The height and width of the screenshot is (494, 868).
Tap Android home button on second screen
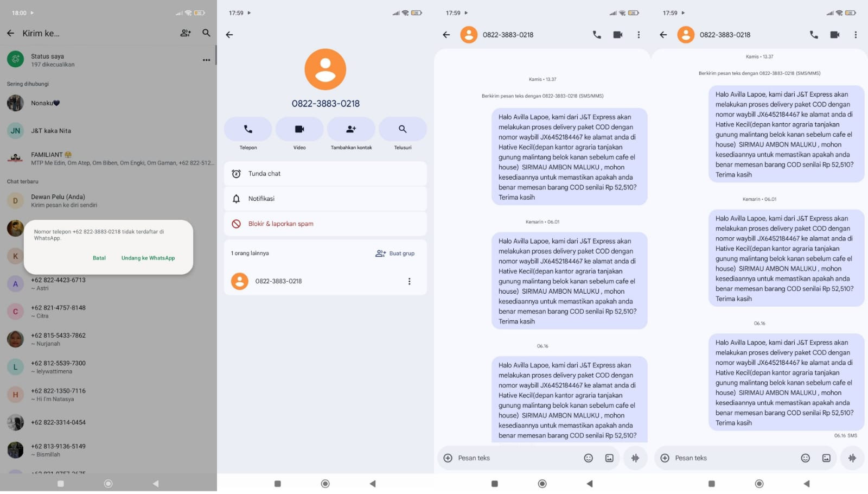coord(325,484)
